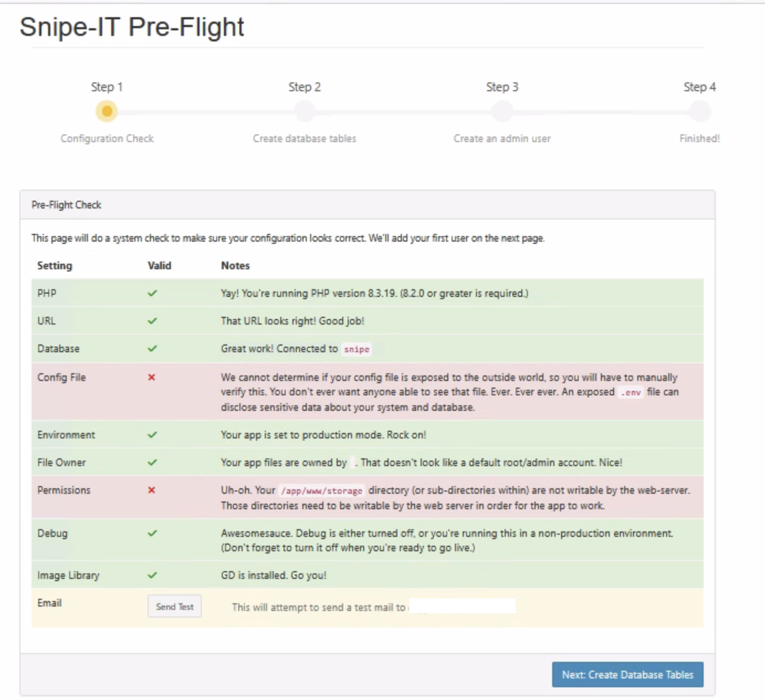Open the Create an admin user step label

502,138
